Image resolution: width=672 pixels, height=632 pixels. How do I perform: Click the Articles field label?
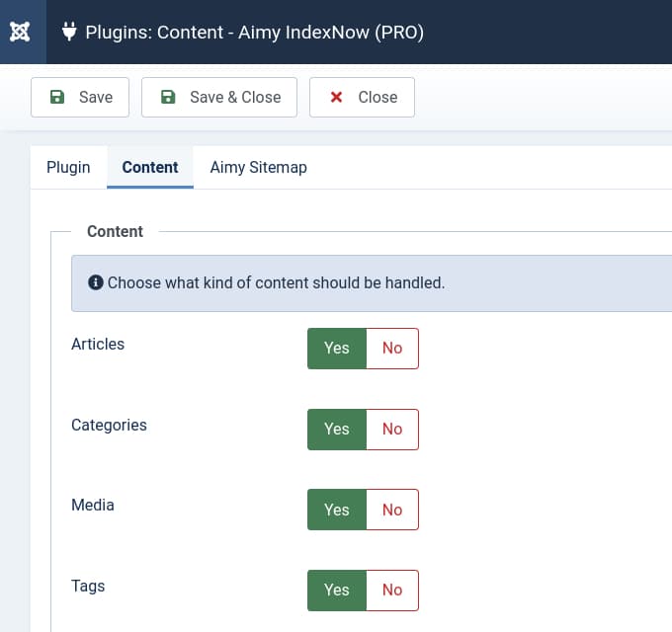point(98,345)
